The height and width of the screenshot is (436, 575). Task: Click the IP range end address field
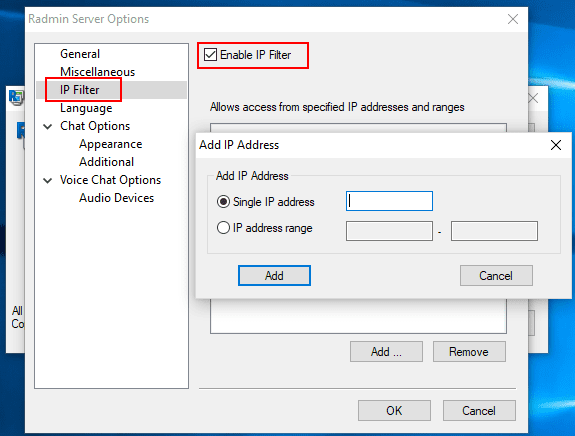(494, 231)
